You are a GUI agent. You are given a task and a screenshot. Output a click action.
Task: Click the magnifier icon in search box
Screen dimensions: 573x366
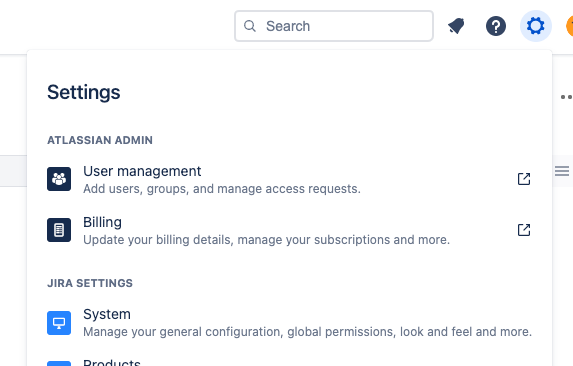250,26
